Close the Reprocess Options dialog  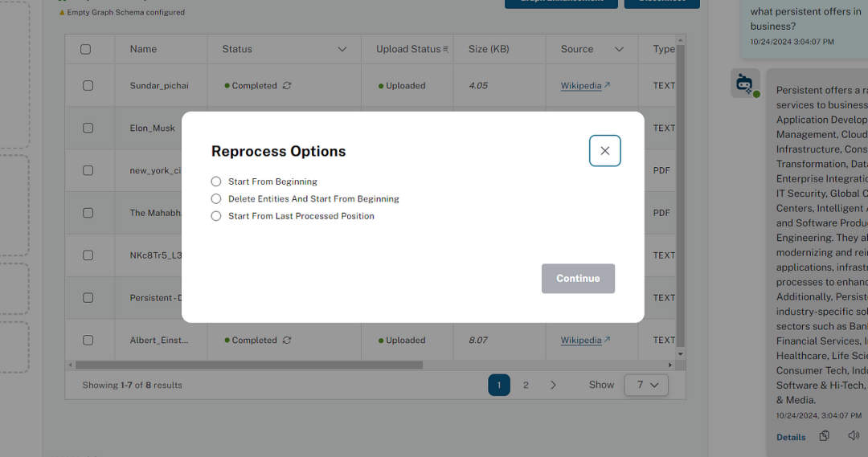click(x=604, y=150)
